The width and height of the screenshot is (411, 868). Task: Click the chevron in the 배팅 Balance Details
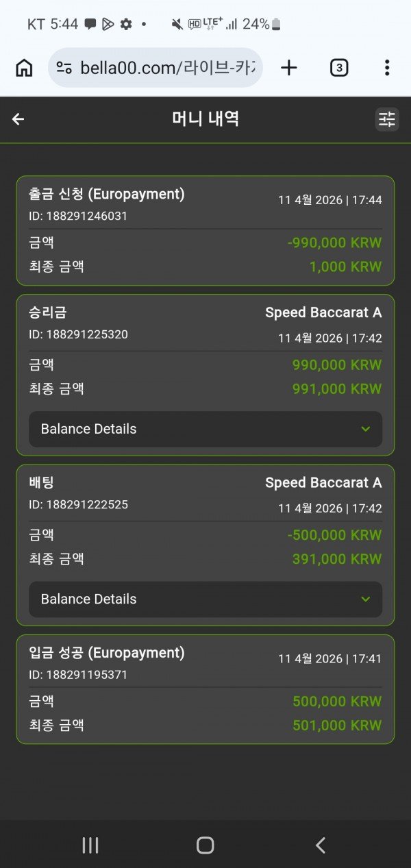365,599
